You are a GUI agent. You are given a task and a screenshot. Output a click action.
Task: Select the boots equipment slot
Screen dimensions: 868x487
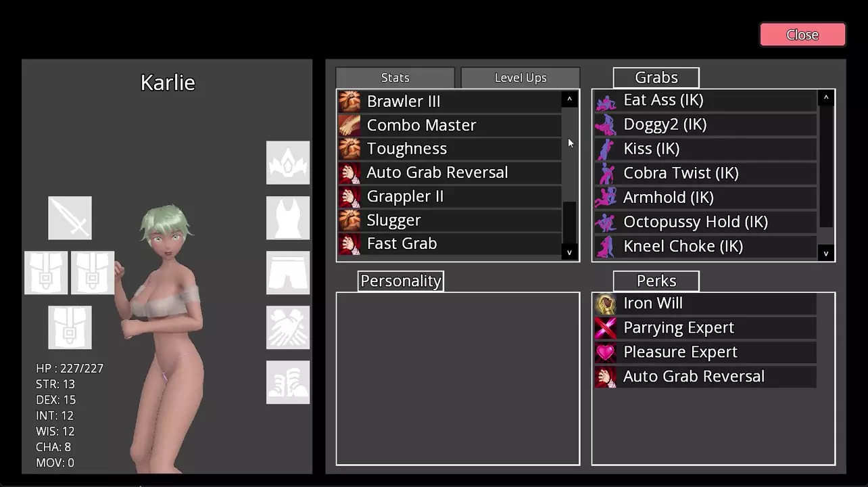click(288, 382)
